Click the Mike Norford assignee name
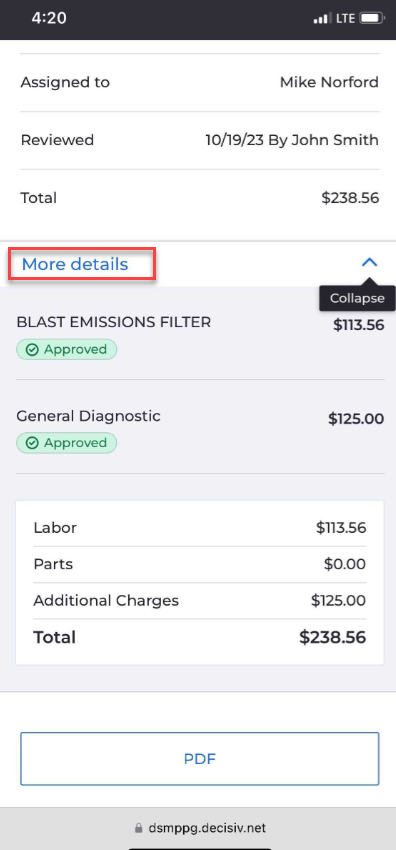Screen dimensions: 396x850 [x=329, y=82]
